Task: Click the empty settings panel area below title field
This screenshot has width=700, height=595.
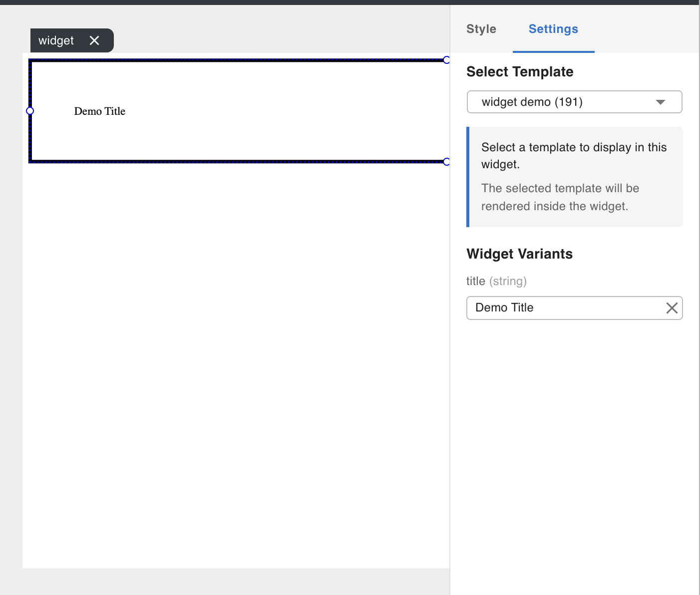Action: 574,449
